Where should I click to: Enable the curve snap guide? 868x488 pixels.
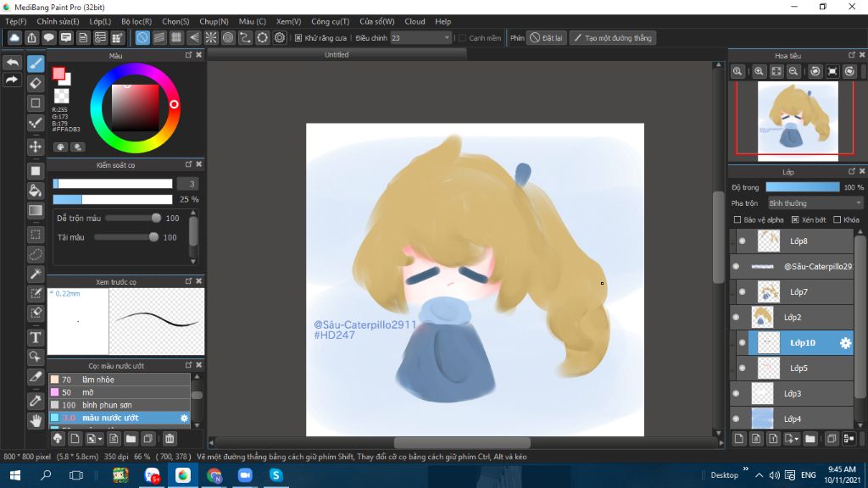(x=245, y=37)
